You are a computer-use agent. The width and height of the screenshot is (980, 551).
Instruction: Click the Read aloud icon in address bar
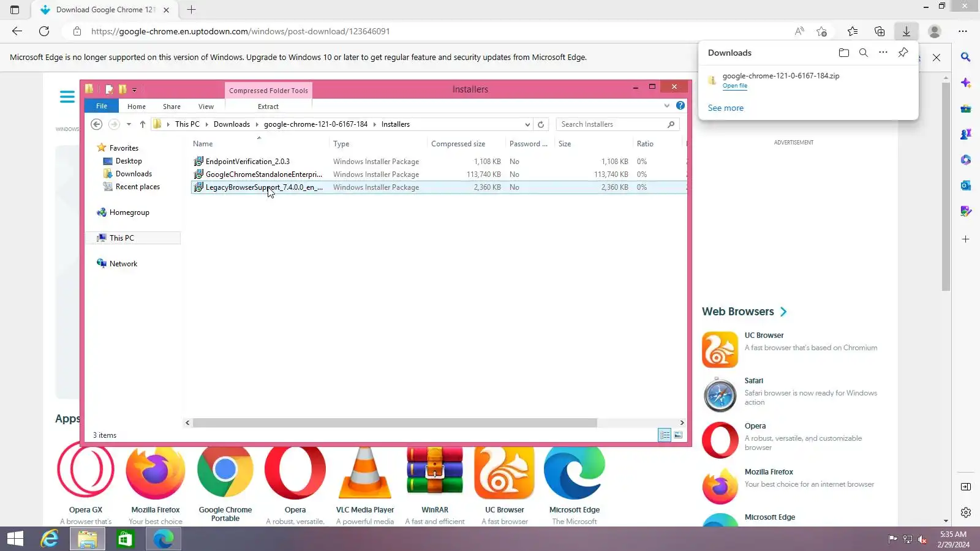coord(799,31)
